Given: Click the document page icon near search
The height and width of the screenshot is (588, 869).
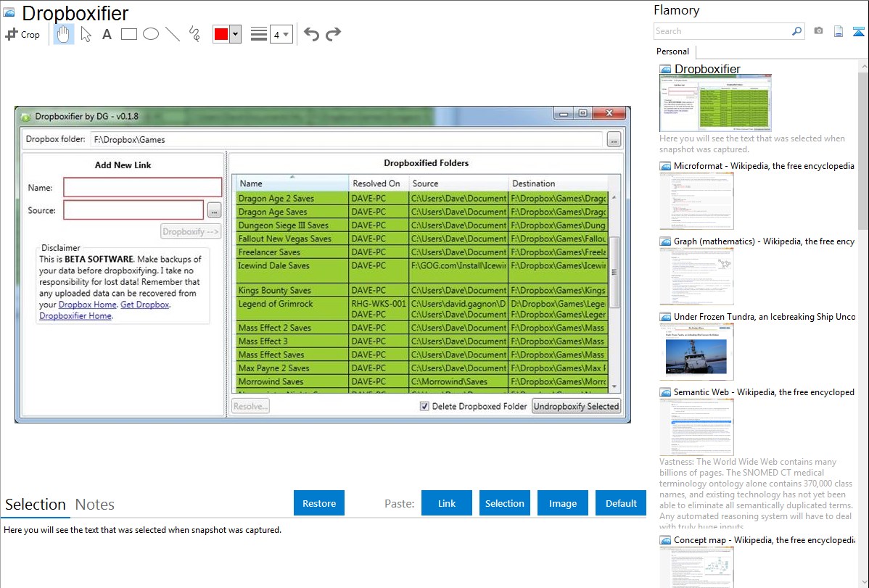Looking at the screenshot, I should pos(839,31).
